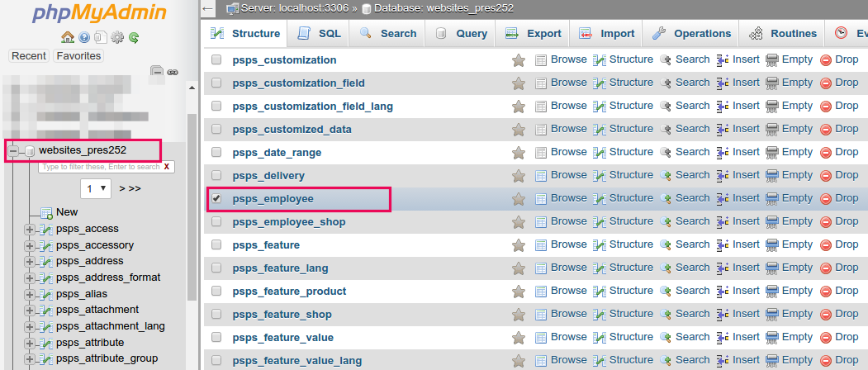Open navigation panel settings gear icon

[117, 37]
